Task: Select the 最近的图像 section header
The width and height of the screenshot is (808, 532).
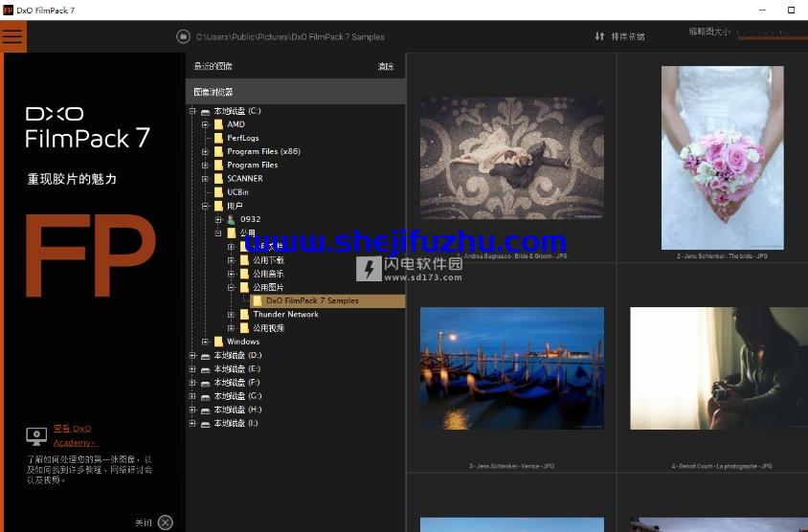Action: 213,66
